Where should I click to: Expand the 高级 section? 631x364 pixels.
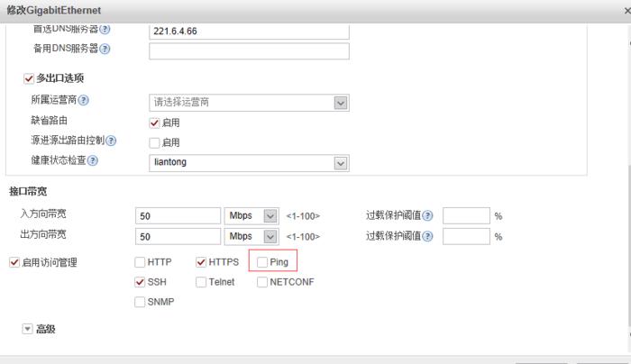[x=27, y=329]
